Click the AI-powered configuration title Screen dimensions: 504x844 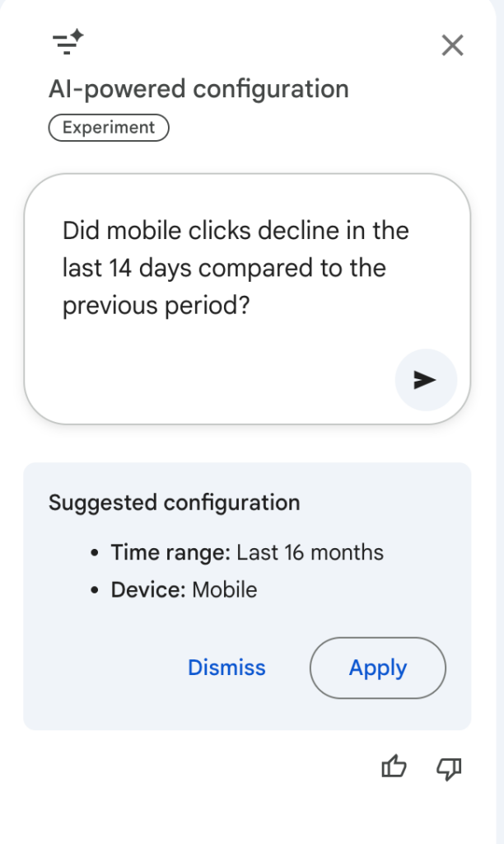pos(198,88)
